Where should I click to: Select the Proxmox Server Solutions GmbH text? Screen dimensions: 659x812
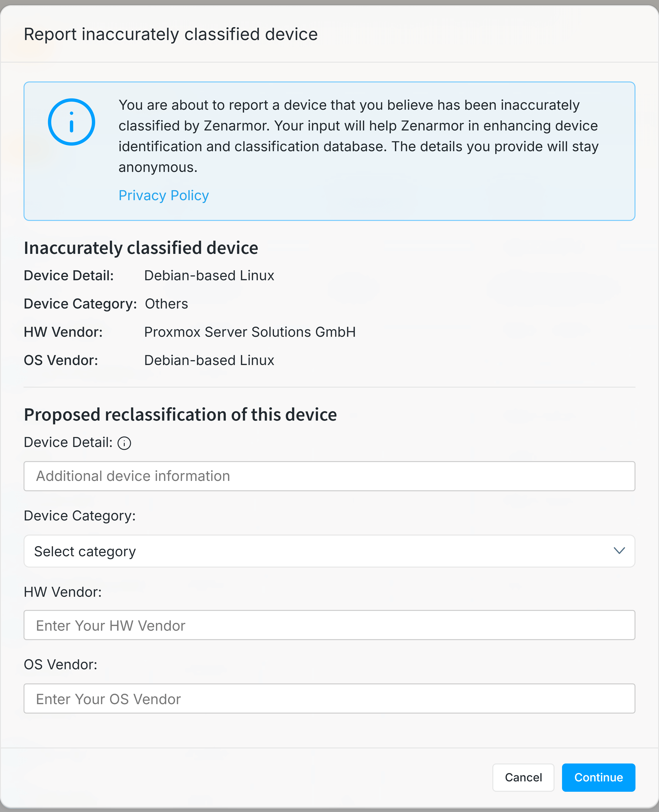click(250, 332)
